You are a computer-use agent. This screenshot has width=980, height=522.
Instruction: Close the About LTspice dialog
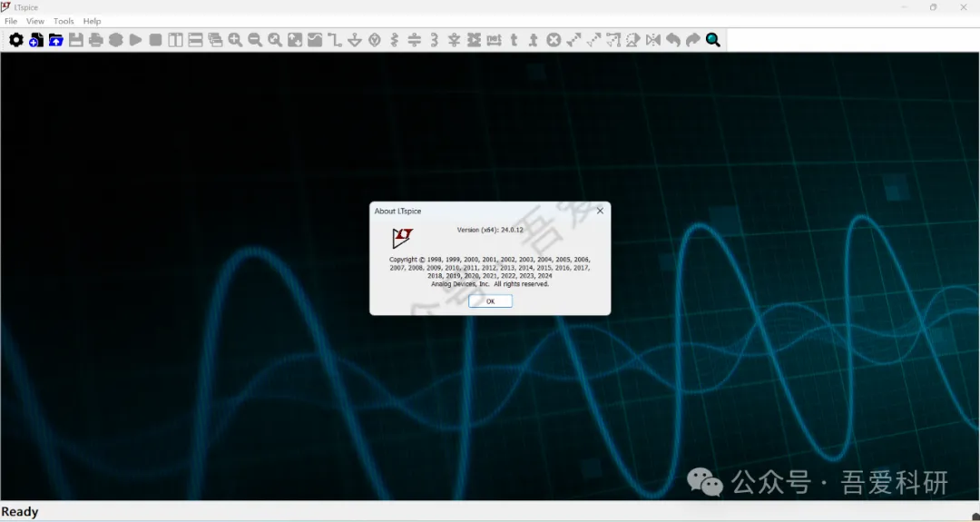(x=600, y=211)
